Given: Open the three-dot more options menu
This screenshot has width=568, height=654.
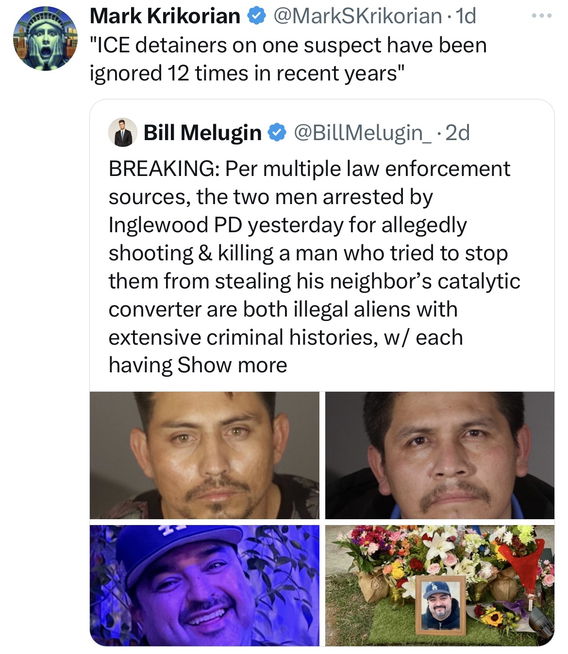Looking at the screenshot, I should coord(542,16).
